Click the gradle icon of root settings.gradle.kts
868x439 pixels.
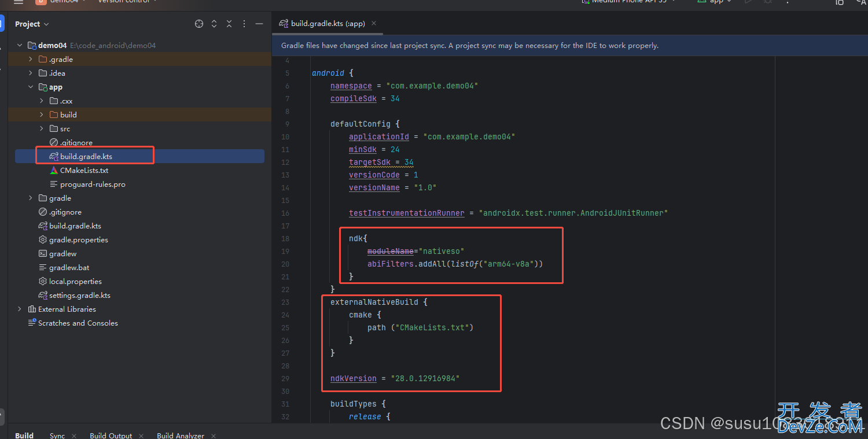(43, 296)
